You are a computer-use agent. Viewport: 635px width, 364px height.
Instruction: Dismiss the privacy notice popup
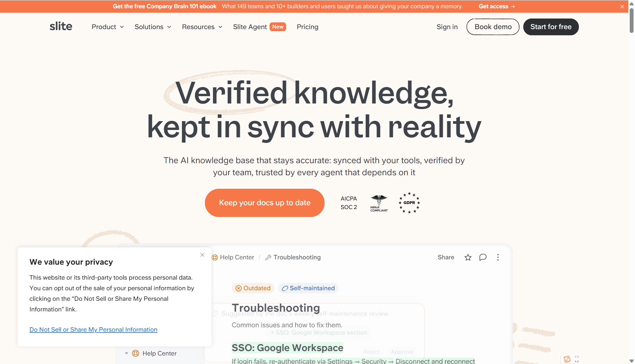pos(202,255)
